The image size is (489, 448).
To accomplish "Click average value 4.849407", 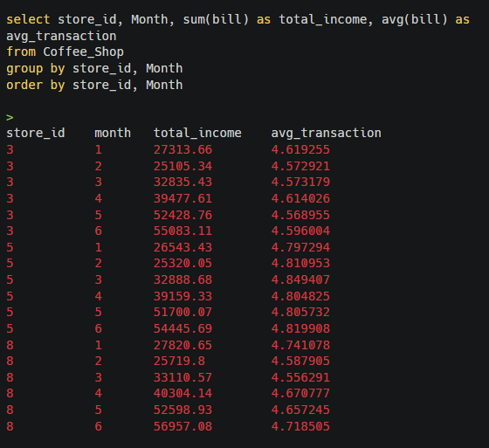I will 300,279.
